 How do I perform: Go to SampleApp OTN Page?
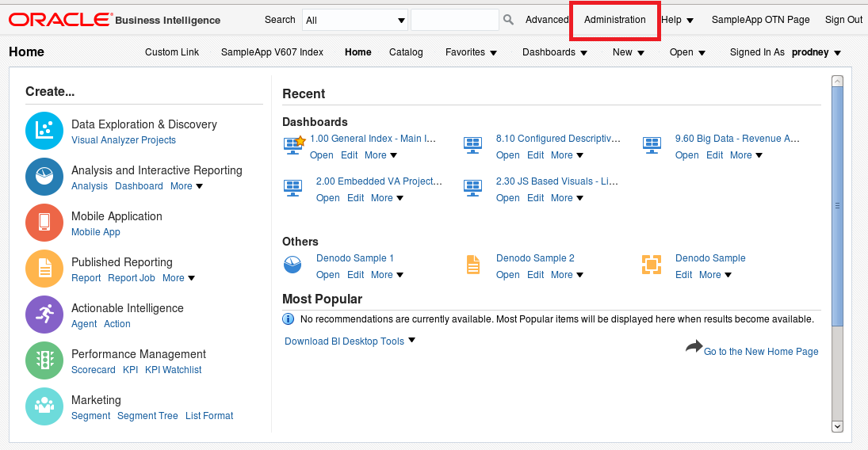(761, 20)
